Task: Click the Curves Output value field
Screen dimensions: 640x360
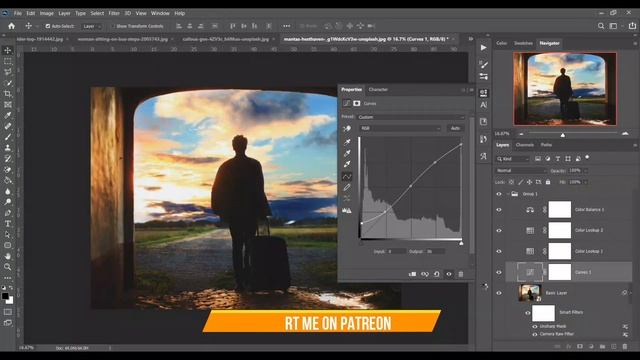Action: tap(435, 251)
